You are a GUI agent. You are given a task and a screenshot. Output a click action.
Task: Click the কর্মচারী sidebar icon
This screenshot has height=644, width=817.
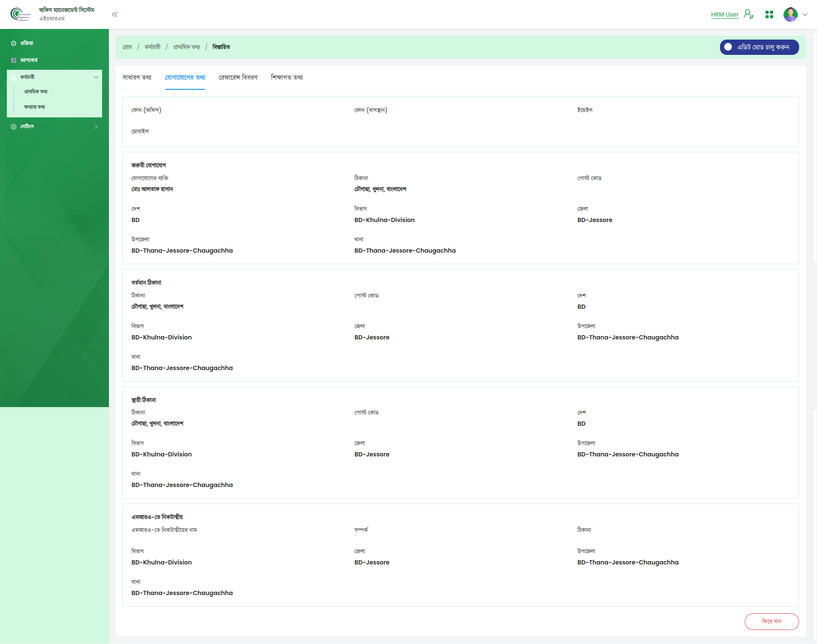(x=14, y=77)
